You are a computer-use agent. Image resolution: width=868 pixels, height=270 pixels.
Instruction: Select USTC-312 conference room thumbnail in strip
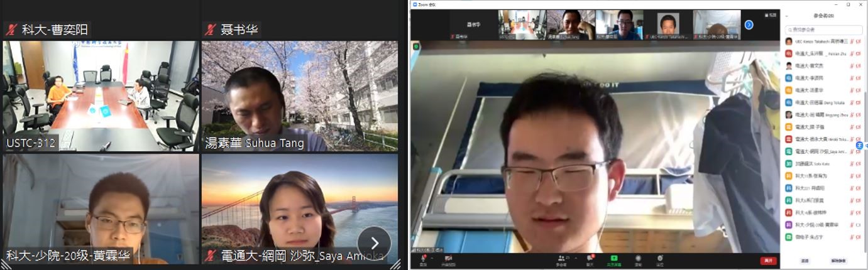click(522, 25)
